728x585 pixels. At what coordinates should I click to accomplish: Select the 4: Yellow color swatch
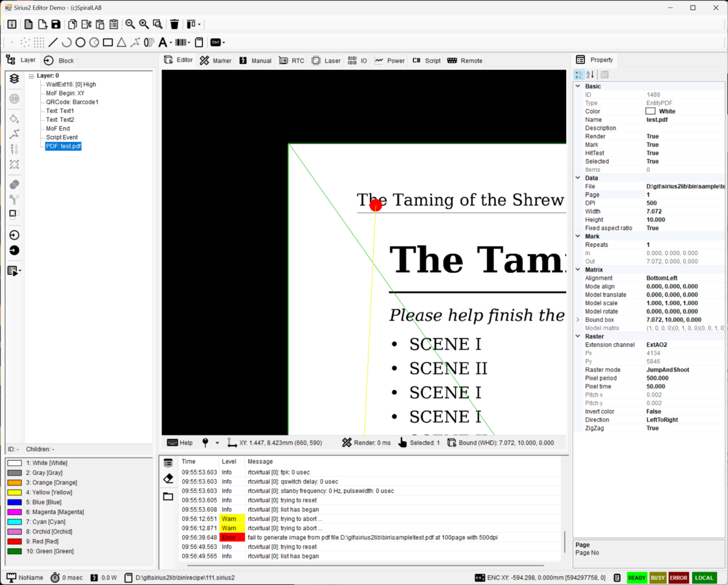point(15,492)
